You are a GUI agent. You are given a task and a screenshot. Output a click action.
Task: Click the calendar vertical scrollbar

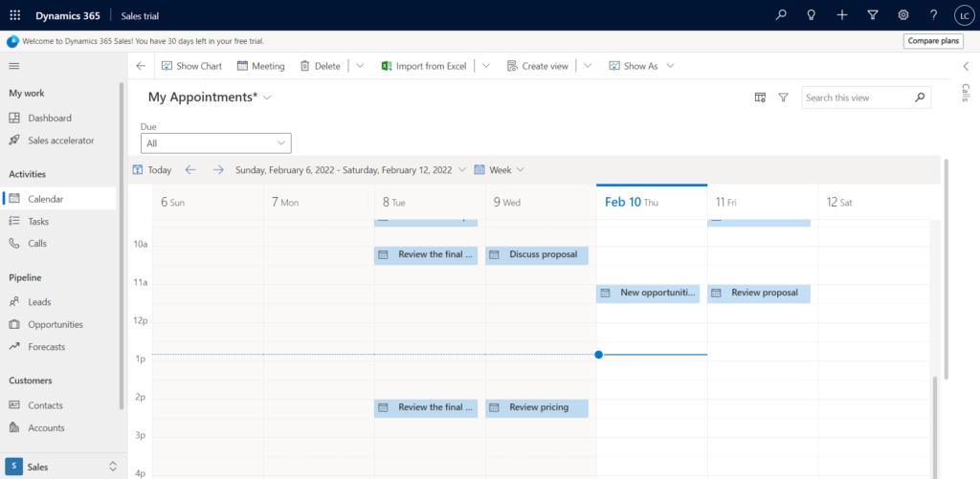pyautogui.click(x=934, y=428)
